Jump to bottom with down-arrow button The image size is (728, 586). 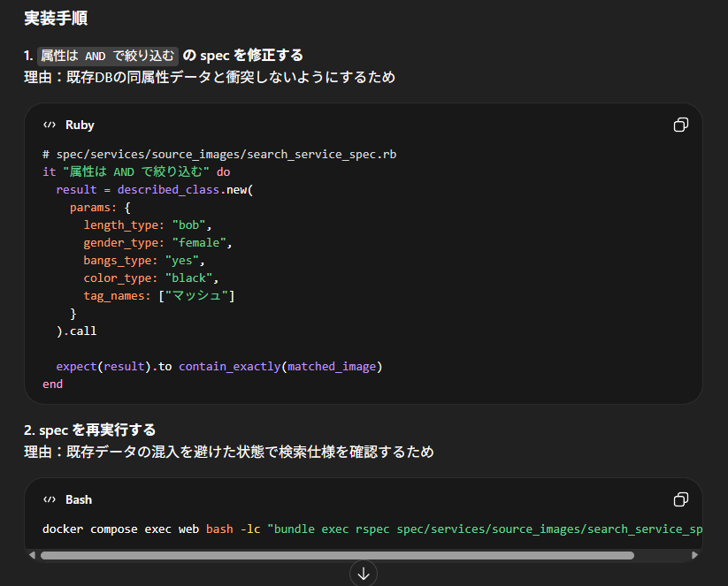point(363,574)
